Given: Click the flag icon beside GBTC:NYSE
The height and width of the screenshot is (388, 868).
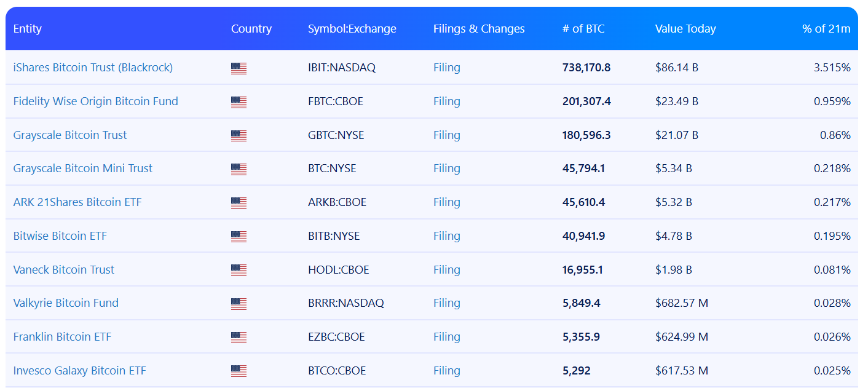Looking at the screenshot, I should click(x=239, y=136).
